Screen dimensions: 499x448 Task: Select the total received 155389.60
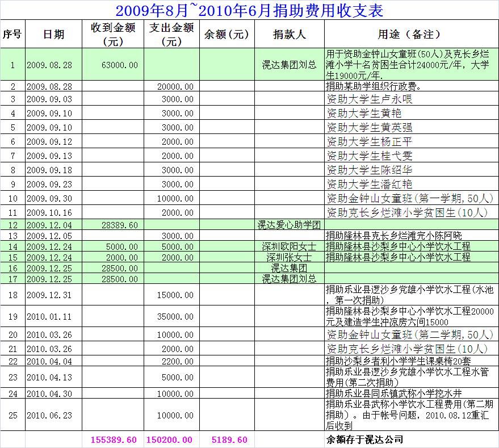114,439
